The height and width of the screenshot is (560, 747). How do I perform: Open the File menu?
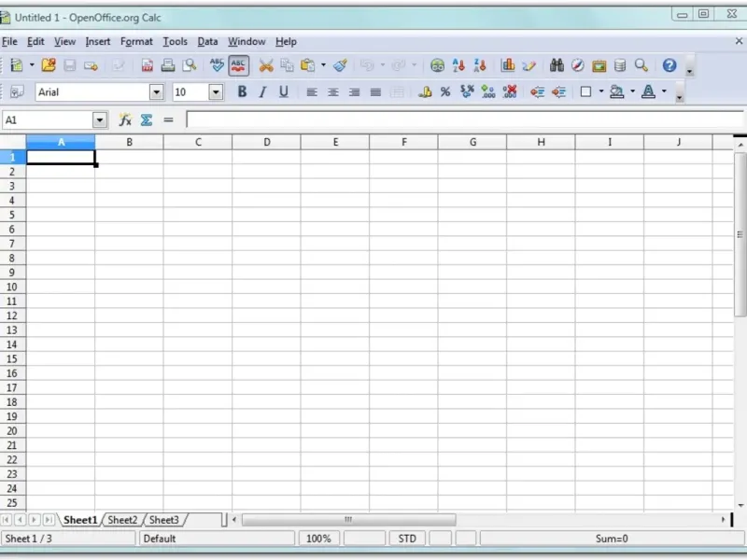click(9, 42)
